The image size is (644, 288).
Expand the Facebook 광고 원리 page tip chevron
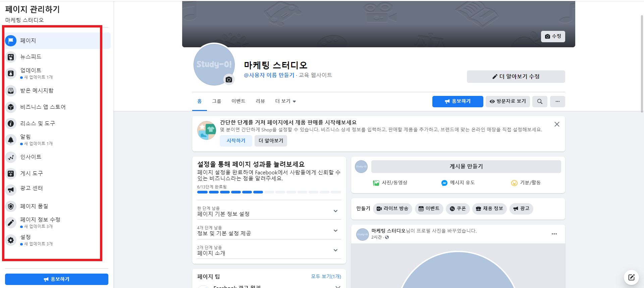tap(338, 287)
